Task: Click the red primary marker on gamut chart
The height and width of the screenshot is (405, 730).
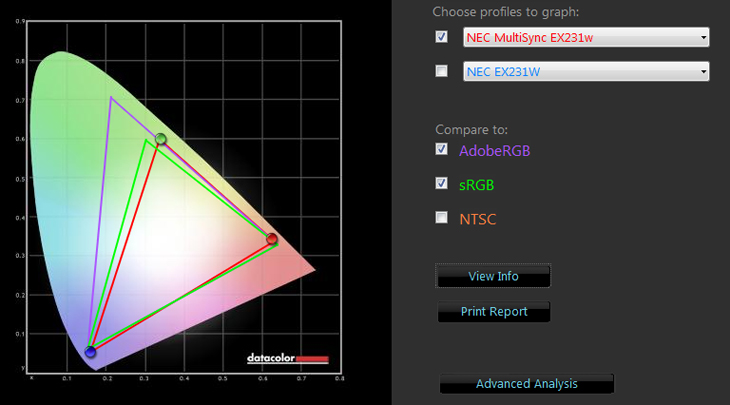Action: click(x=271, y=239)
